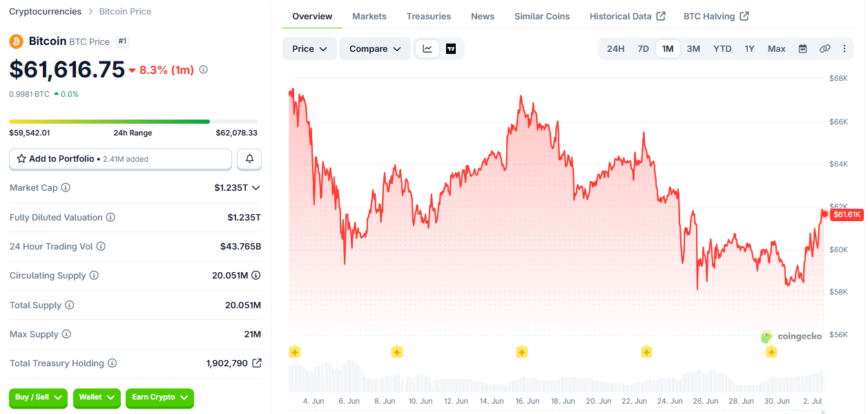The image size is (868, 414).
Task: Select the 24H time range
Action: click(615, 49)
